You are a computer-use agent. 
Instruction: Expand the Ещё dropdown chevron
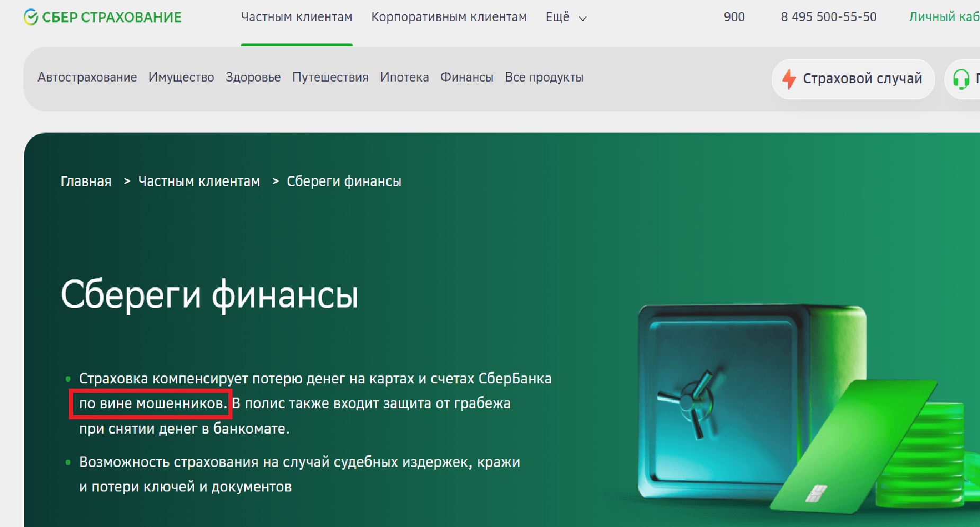(583, 19)
